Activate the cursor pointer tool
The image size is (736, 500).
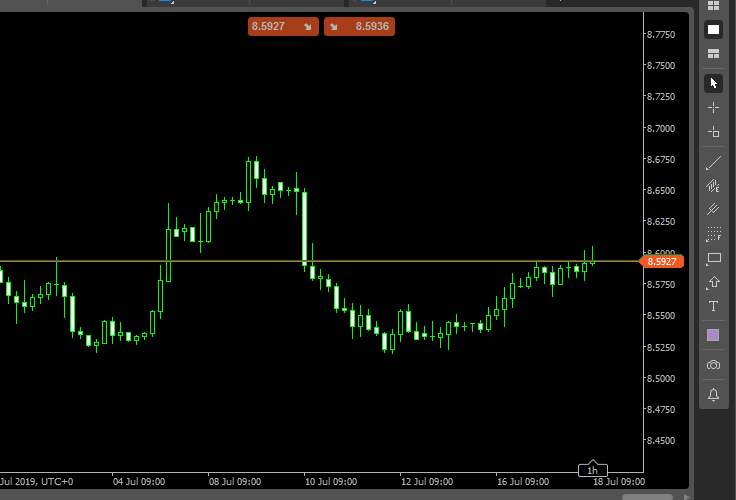click(x=713, y=83)
